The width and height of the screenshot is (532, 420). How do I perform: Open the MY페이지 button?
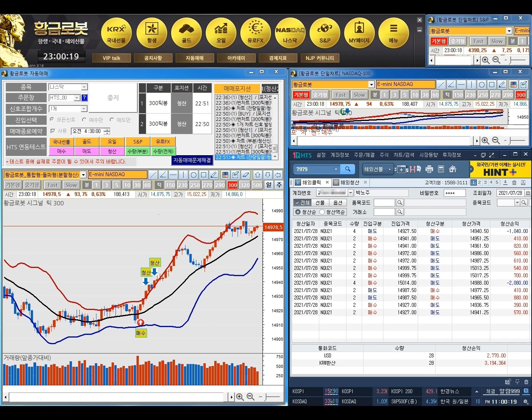359,33
